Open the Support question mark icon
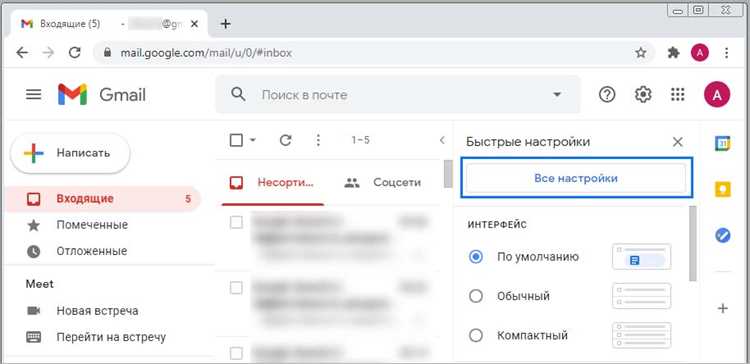The height and width of the screenshot is (364, 750). (x=607, y=95)
